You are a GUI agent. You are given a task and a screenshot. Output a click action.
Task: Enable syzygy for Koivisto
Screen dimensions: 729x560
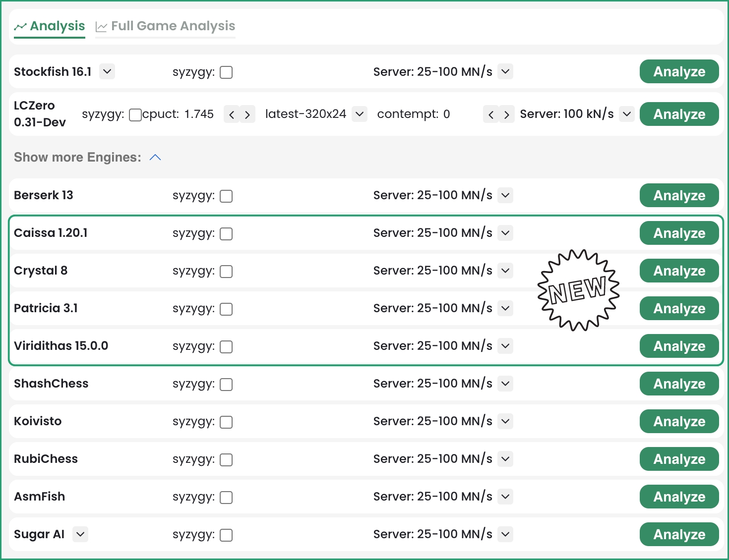(226, 422)
